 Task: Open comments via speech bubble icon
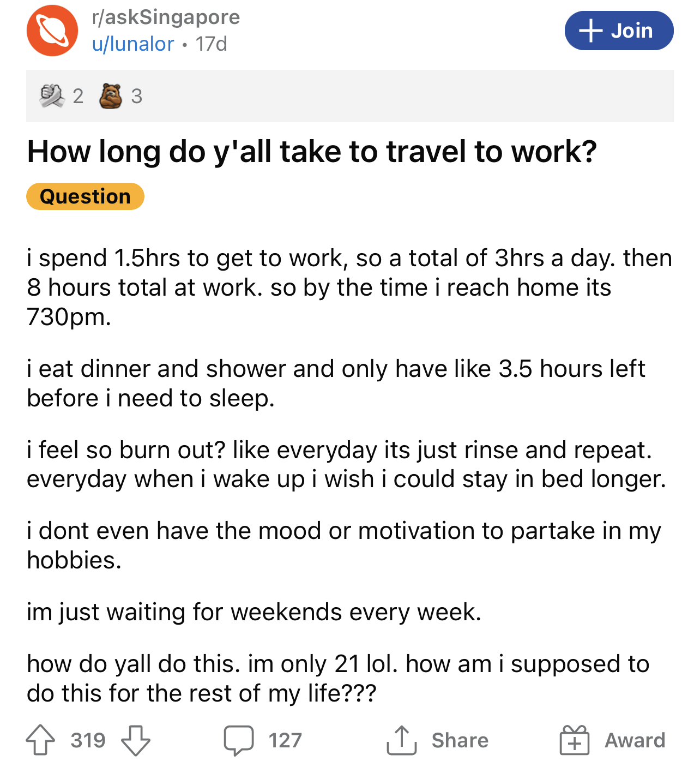coord(238,740)
